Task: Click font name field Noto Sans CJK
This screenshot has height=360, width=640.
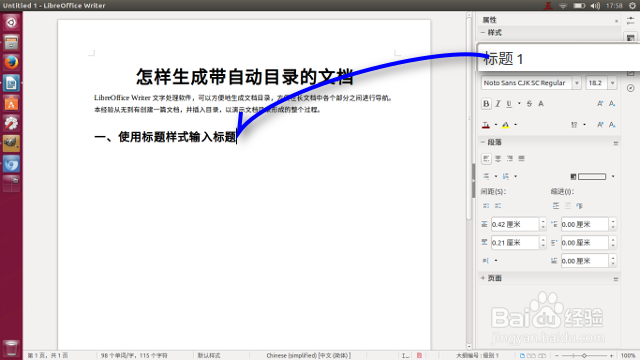Action: (527, 83)
